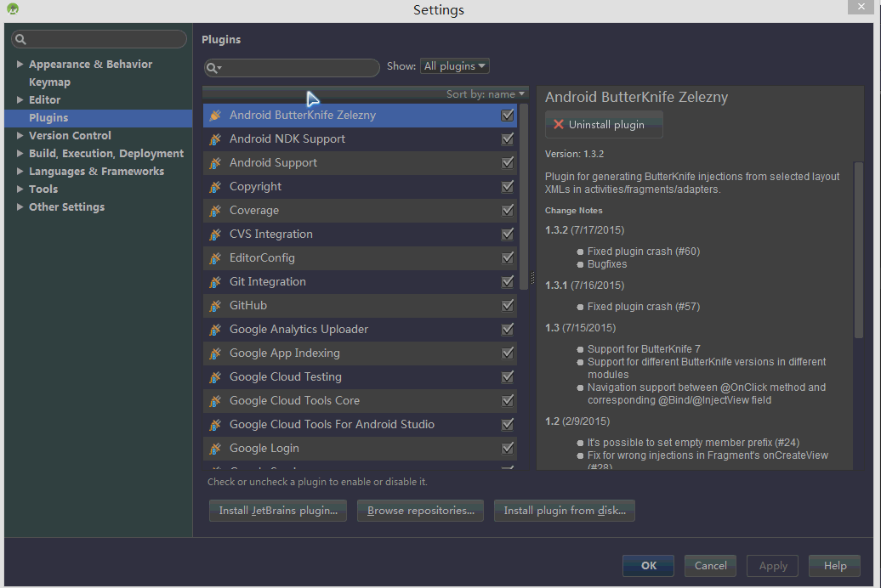Click the magnifier icon in the settings search box
The height and width of the screenshot is (588, 881).
coord(20,39)
